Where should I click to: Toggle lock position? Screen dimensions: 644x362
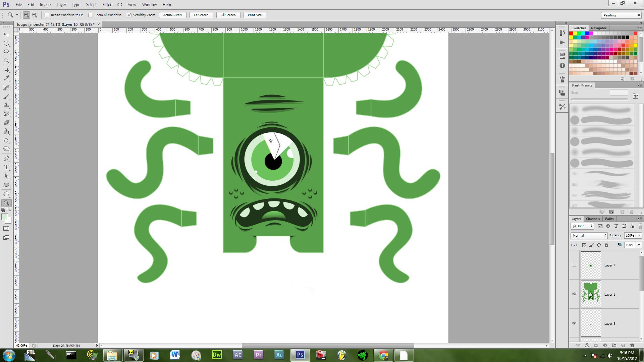coord(599,245)
